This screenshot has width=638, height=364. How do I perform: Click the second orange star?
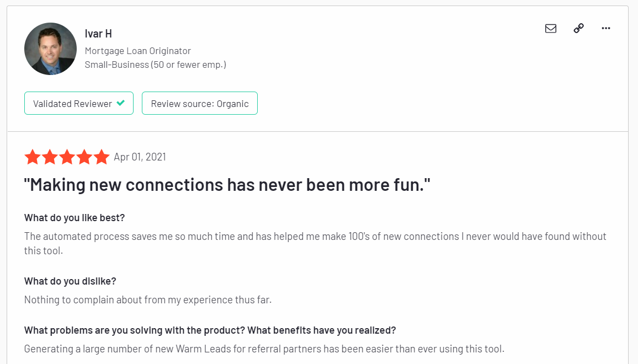50,157
